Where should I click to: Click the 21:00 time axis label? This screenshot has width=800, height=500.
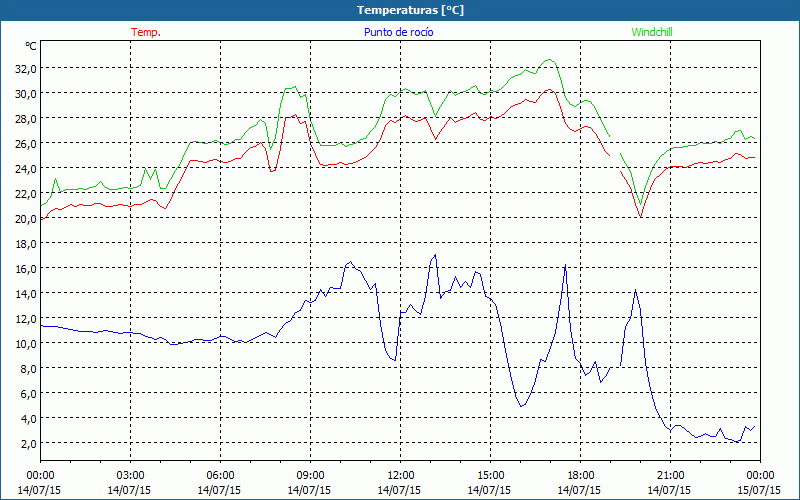point(670,476)
